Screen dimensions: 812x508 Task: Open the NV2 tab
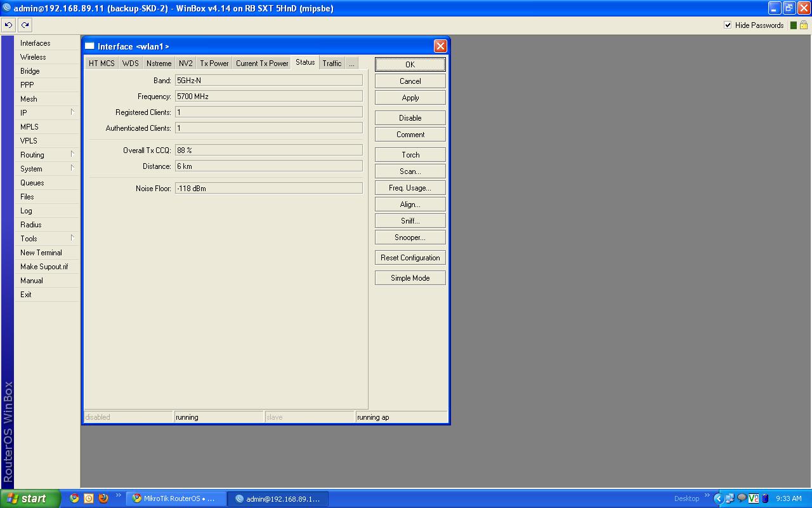click(185, 63)
